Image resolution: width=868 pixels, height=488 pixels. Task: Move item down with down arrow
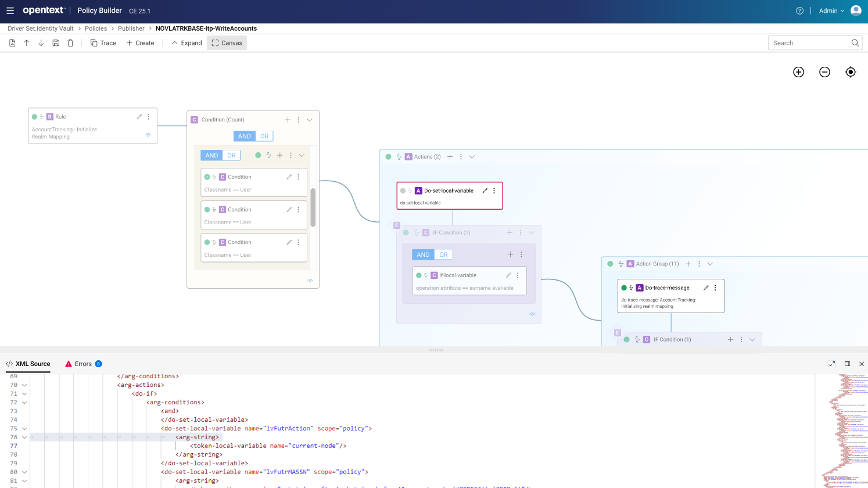tap(41, 43)
